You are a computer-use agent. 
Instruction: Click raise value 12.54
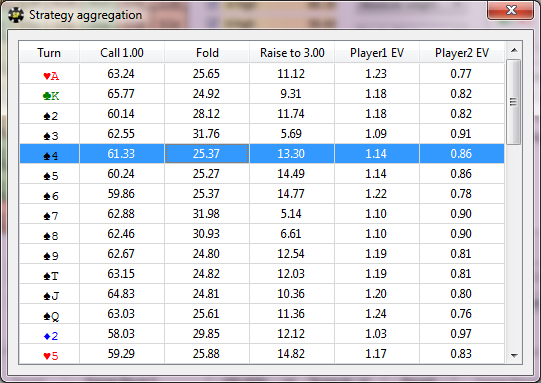[x=291, y=254]
